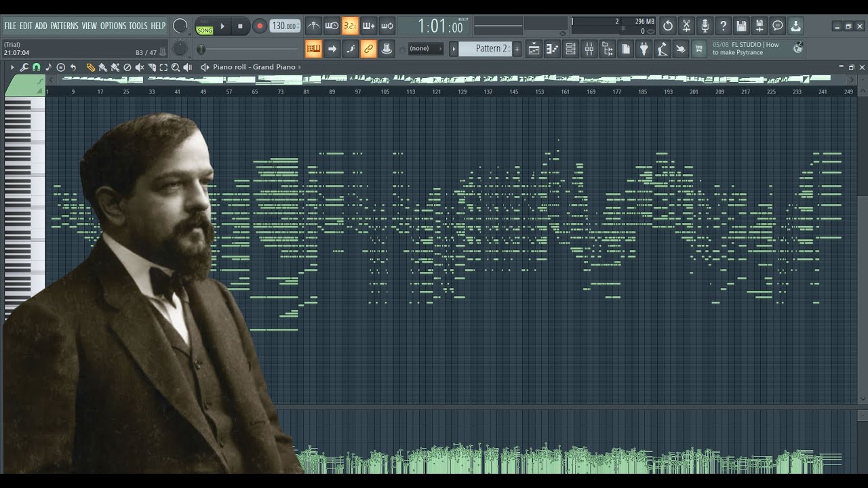868x488 pixels.
Task: Add new pattern with plus button
Action: pos(517,49)
